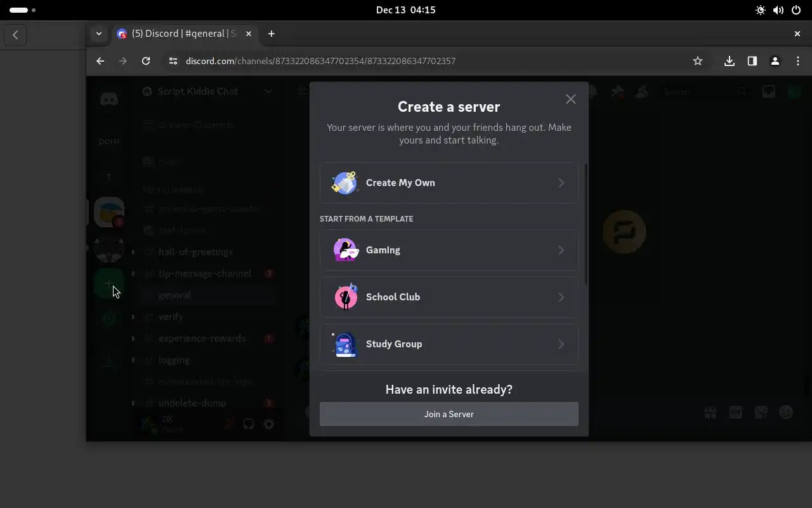Select the Gaming server template
812x508 pixels.
pos(449,250)
